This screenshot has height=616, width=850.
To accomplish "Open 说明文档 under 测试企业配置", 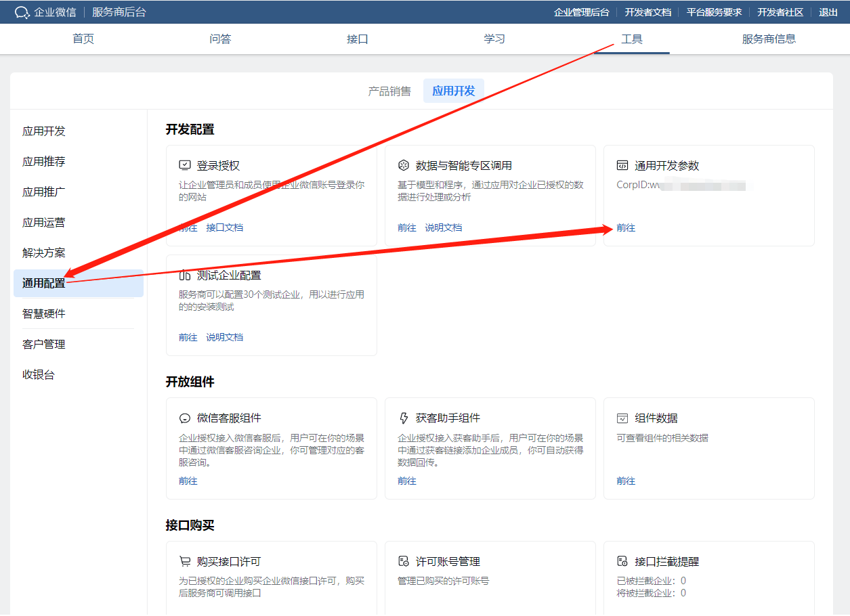I will pos(225,337).
